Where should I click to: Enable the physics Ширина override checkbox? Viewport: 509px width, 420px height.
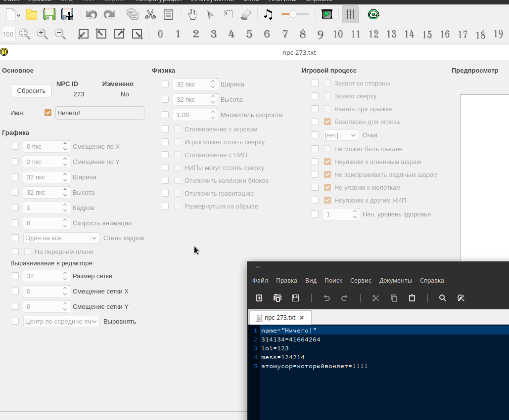[x=165, y=84]
